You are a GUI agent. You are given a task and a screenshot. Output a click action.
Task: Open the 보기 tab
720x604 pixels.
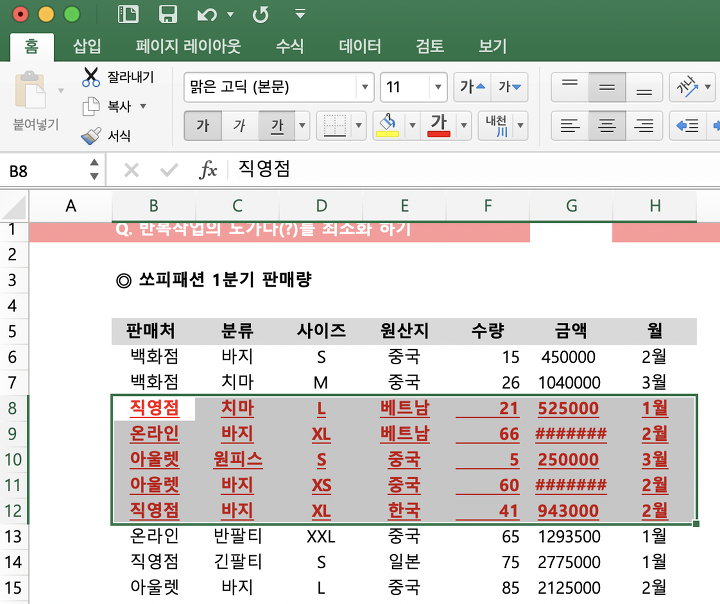tap(493, 46)
